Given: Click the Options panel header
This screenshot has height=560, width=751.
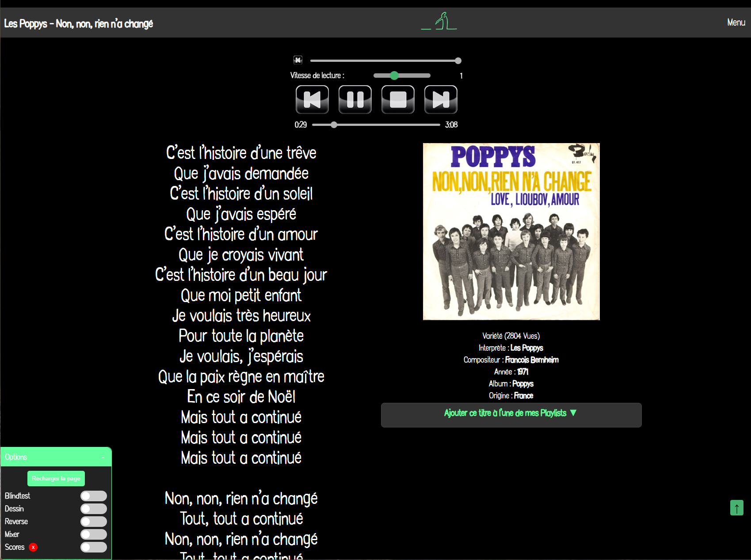Looking at the screenshot, I should [x=56, y=457].
